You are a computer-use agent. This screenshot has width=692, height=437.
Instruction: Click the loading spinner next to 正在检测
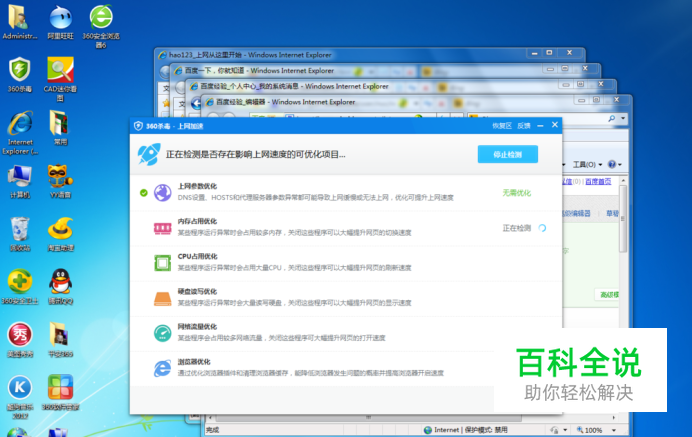542,228
